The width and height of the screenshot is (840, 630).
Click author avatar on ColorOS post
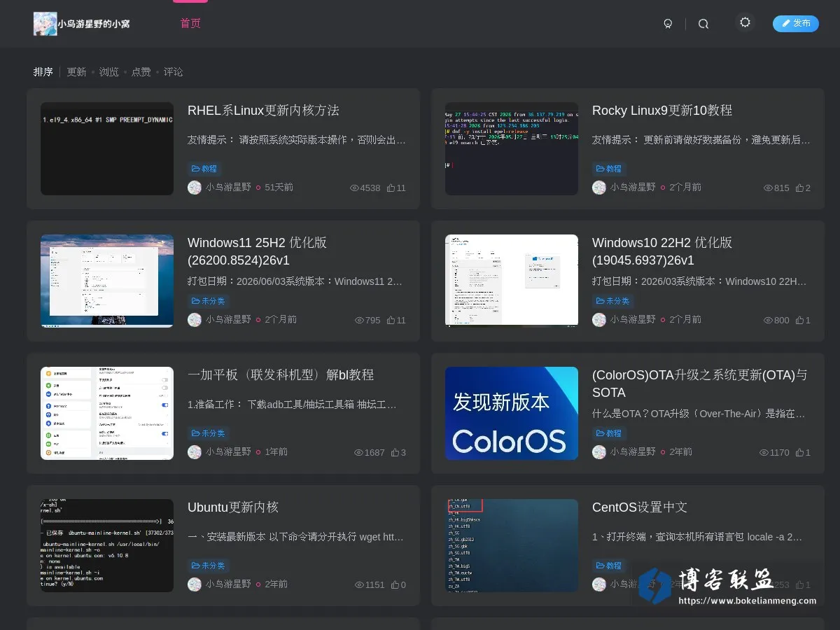click(x=599, y=452)
